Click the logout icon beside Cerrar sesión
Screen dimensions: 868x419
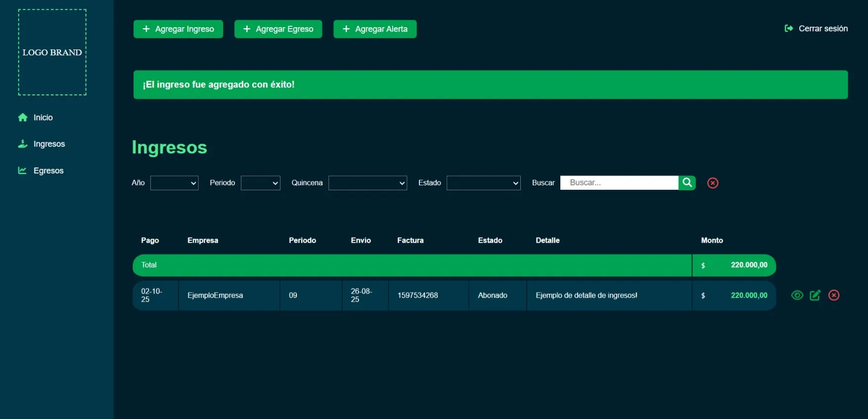(x=789, y=29)
